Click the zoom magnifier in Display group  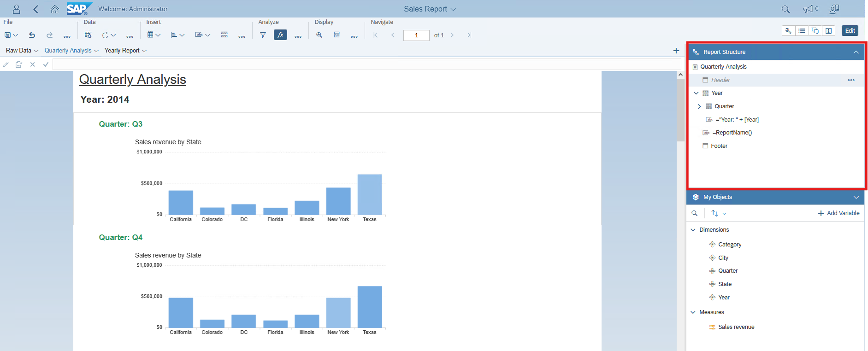coord(319,35)
